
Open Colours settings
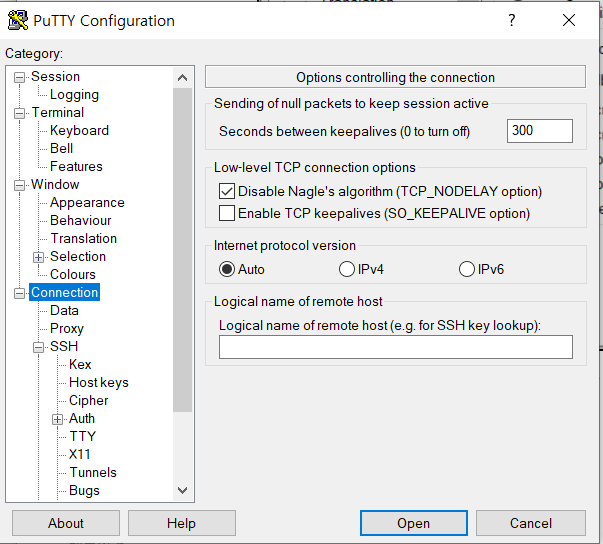pyautogui.click(x=73, y=274)
